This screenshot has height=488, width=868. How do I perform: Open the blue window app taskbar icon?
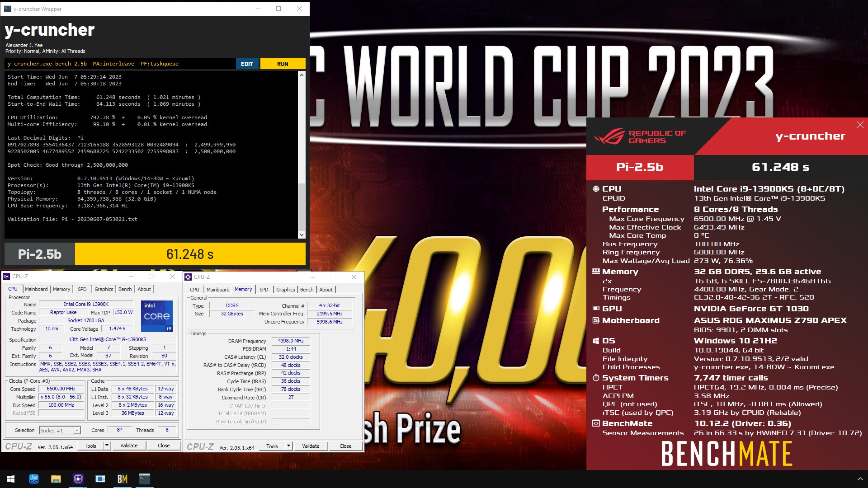100,479
